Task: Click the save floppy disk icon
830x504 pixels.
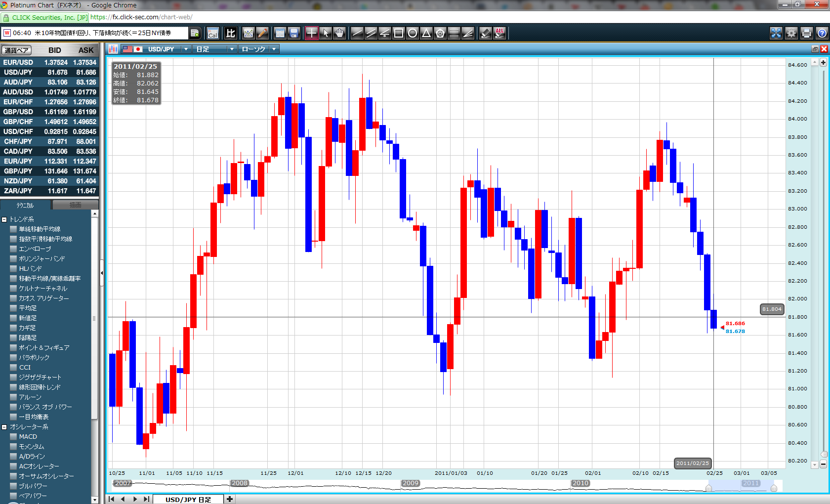Action: (x=294, y=33)
